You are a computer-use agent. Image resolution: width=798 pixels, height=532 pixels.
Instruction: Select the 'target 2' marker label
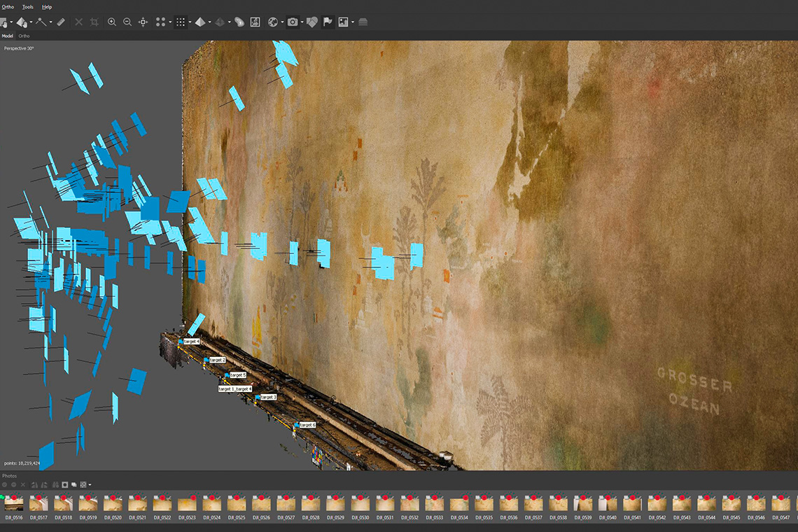217,360
